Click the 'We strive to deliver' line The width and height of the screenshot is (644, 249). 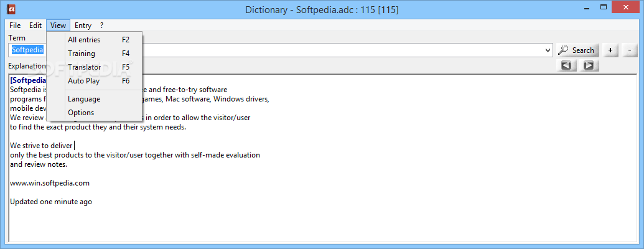click(x=41, y=146)
